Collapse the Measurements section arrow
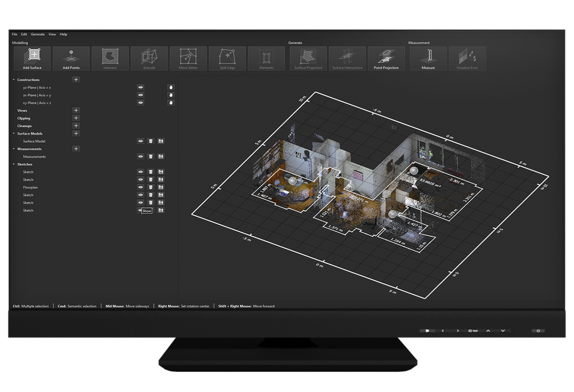Viewport: 574px width, 392px height. [x=14, y=149]
